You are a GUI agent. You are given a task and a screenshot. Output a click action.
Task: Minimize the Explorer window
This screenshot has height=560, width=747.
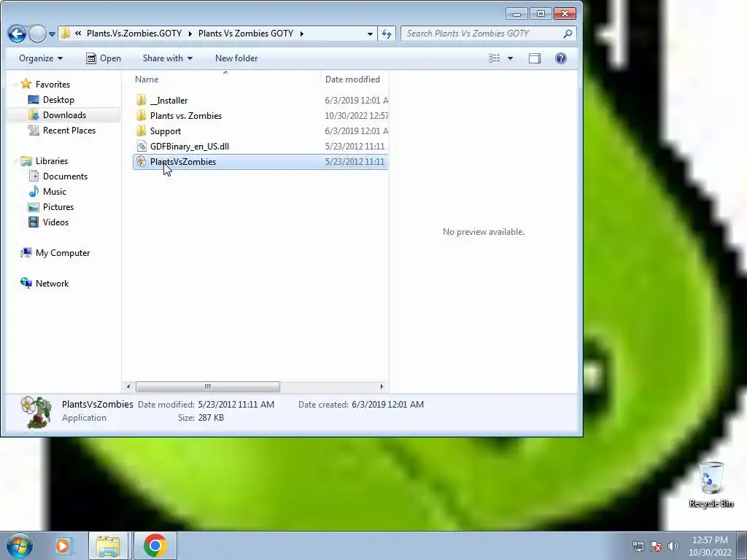(516, 14)
